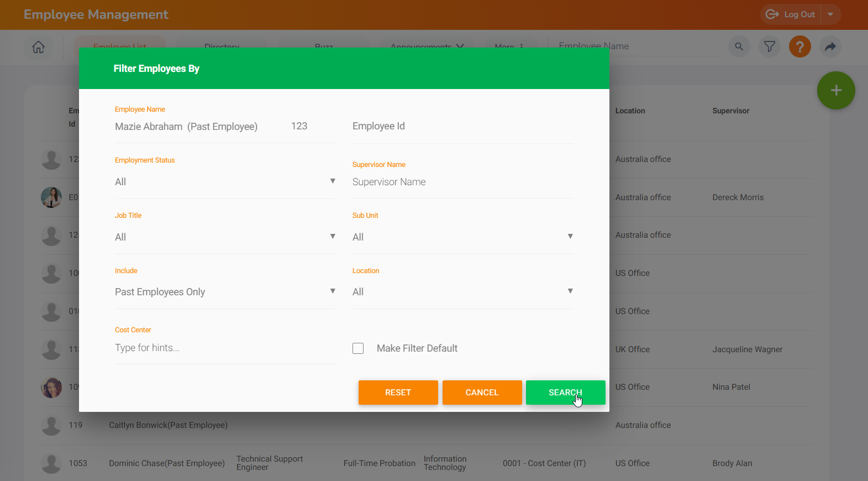868x481 pixels.
Task: Click the Cost Center hints field
Action: (x=225, y=348)
